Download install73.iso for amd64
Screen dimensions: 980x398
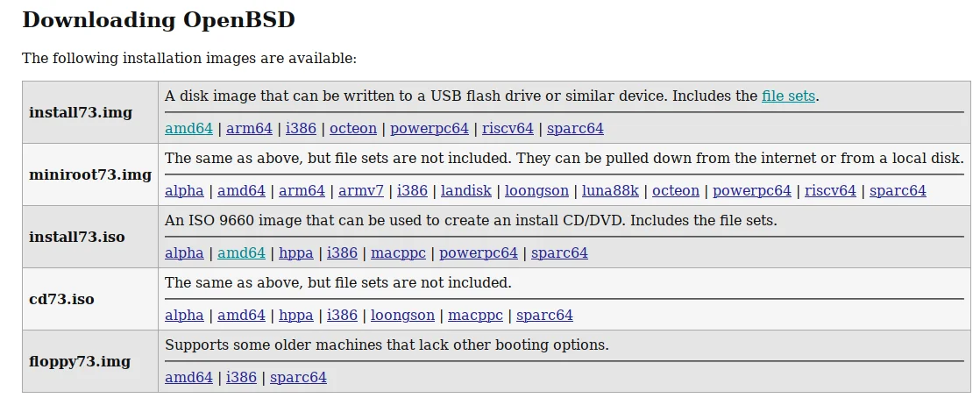241,253
